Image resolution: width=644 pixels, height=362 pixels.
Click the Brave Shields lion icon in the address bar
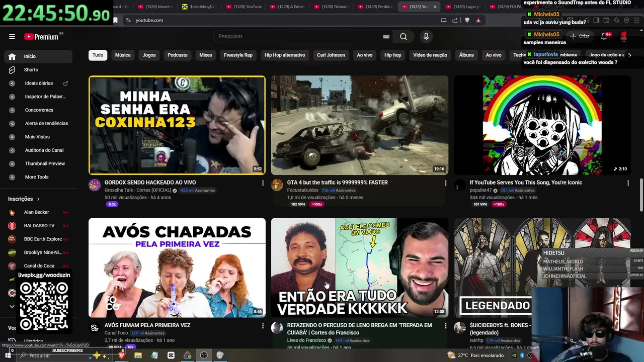(x=467, y=20)
